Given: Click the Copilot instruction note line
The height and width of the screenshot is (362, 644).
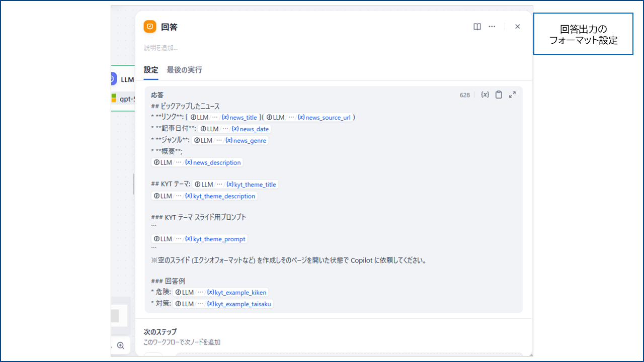Looking at the screenshot, I should point(289,260).
